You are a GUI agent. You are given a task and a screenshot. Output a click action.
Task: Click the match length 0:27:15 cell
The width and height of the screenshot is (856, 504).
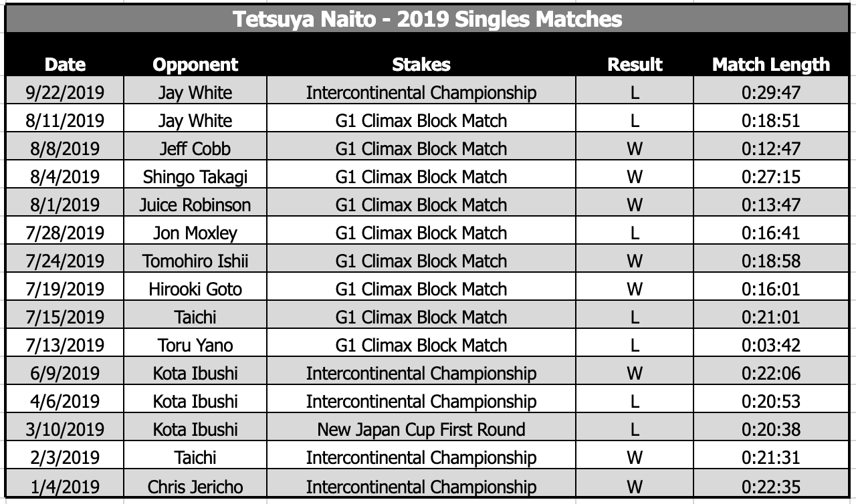[771, 176]
